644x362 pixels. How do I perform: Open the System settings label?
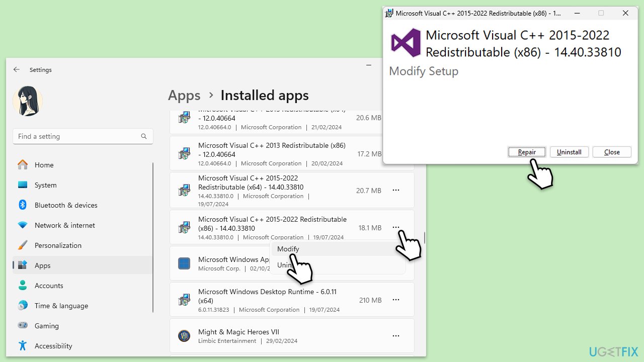coord(46,185)
